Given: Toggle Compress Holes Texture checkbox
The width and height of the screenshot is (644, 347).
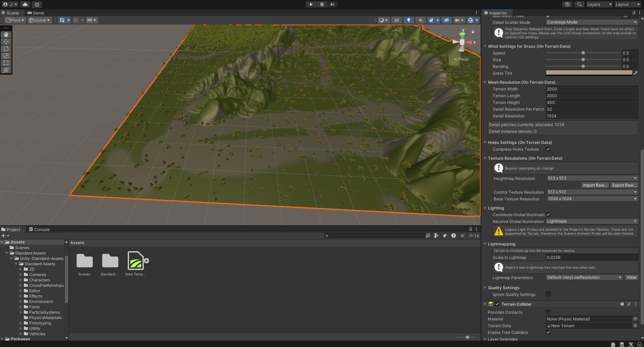Looking at the screenshot, I should point(548,149).
